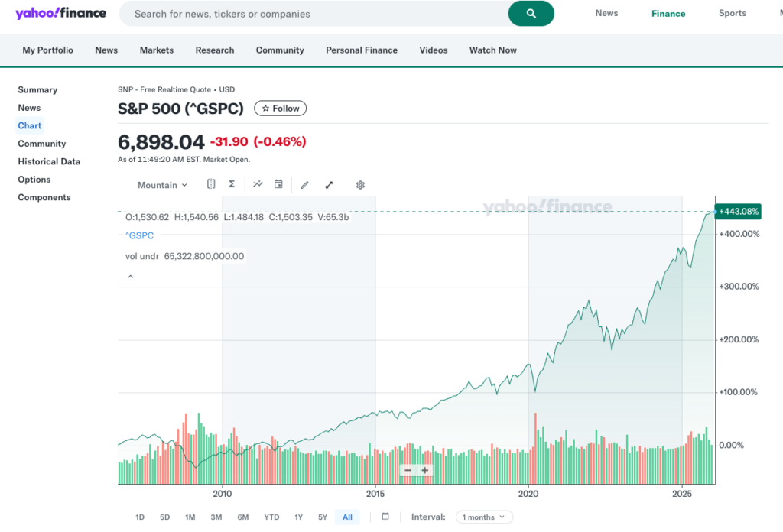This screenshot has height=532, width=783.
Task: Open the events calendar icon in toolbar
Action: [278, 184]
